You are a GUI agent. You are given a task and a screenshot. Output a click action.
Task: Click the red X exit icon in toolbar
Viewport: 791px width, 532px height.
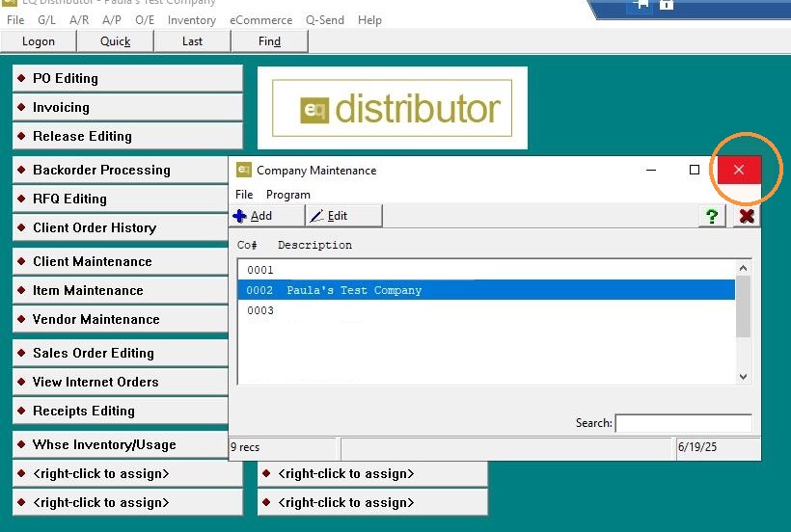(747, 216)
